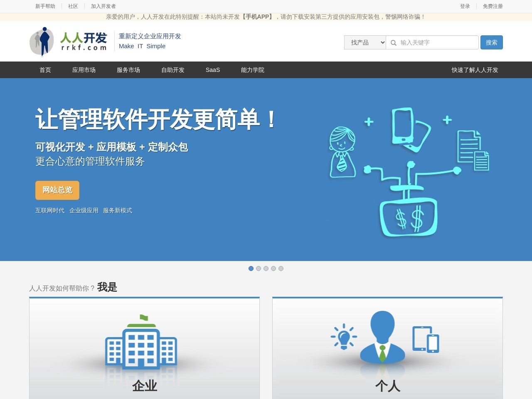Viewport: 532px width, 399px height.
Task: Switch to the third carousel slide dot
Action: (x=266, y=268)
